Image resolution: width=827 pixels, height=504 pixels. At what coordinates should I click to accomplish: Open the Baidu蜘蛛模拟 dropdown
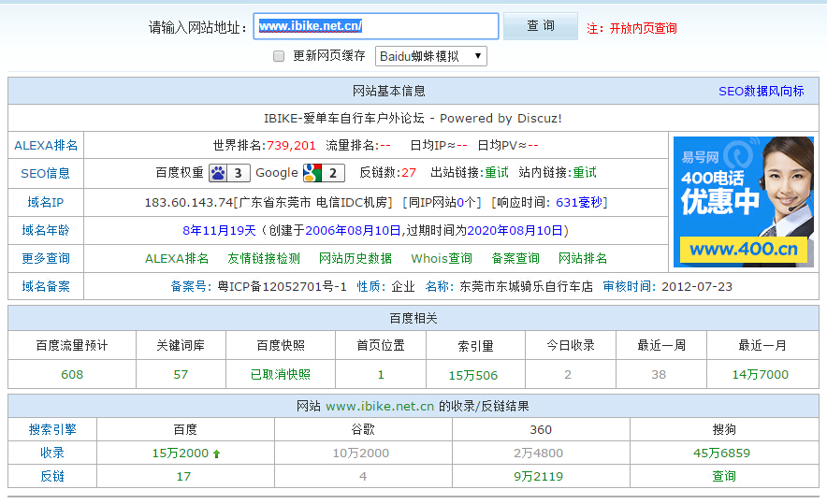tap(431, 56)
